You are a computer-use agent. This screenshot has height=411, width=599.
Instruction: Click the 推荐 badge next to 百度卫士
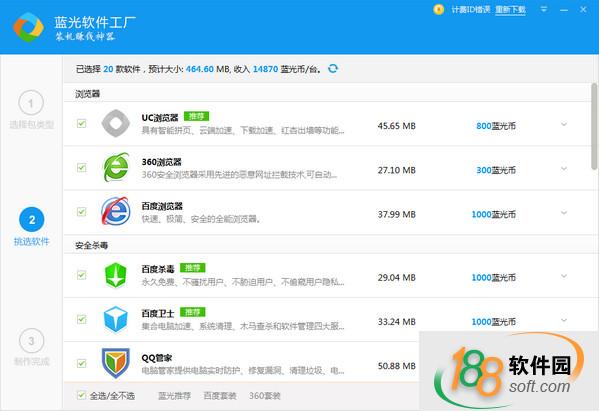pyautogui.click(x=193, y=312)
